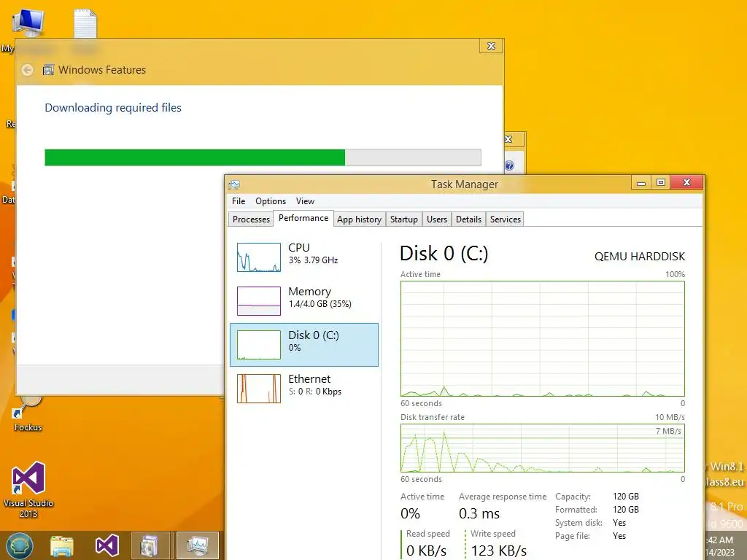Click the Task Manager title bar icon

234,184
